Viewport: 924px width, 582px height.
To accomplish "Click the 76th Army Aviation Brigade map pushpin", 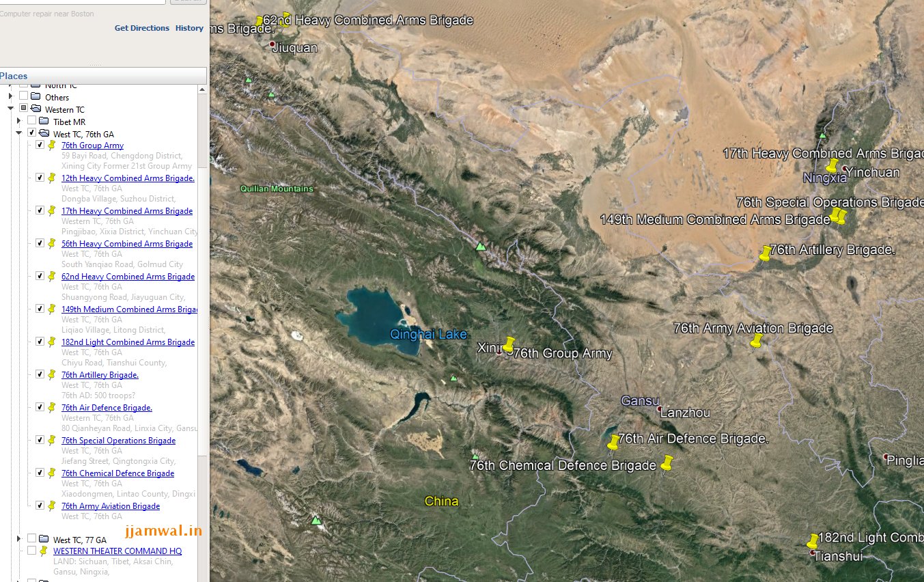I will click(x=756, y=341).
